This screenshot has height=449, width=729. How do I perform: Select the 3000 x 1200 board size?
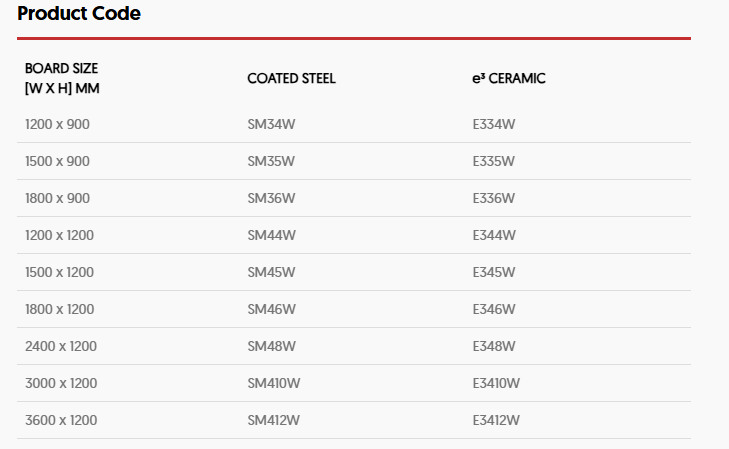coord(61,383)
